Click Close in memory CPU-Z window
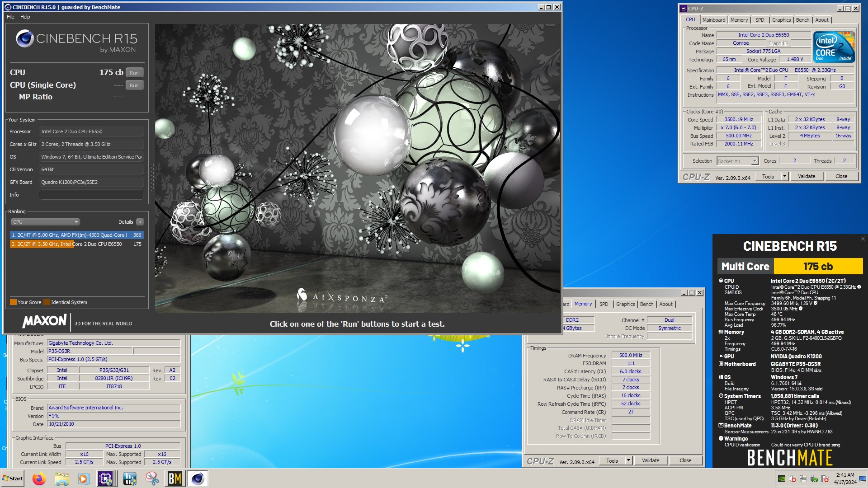This screenshot has height=488, width=868. tap(685, 460)
